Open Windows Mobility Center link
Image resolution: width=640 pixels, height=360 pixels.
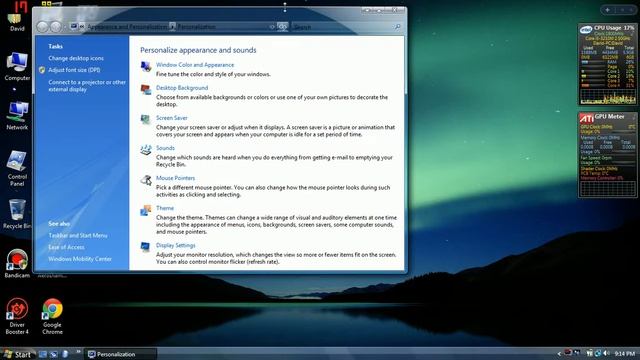click(x=80, y=259)
